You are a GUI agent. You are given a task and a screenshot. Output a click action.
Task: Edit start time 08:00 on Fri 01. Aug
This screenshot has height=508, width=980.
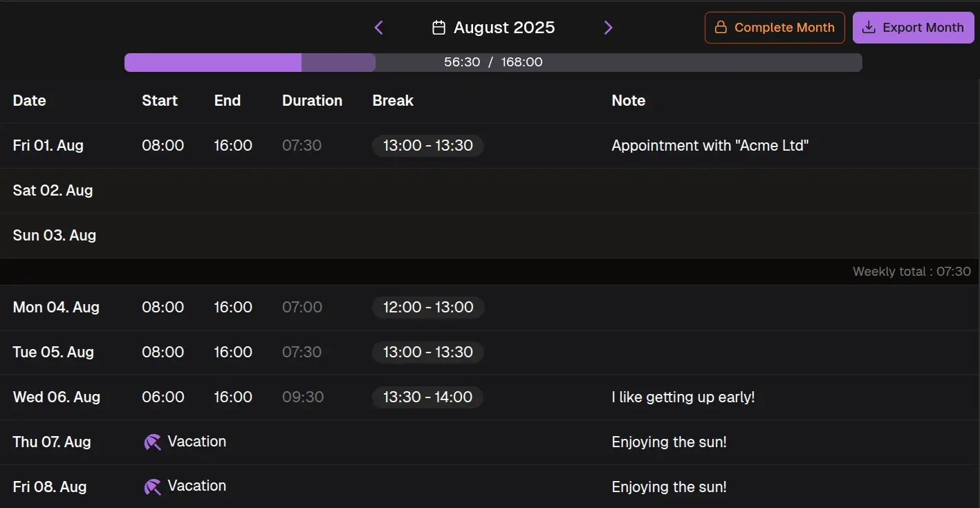point(163,146)
